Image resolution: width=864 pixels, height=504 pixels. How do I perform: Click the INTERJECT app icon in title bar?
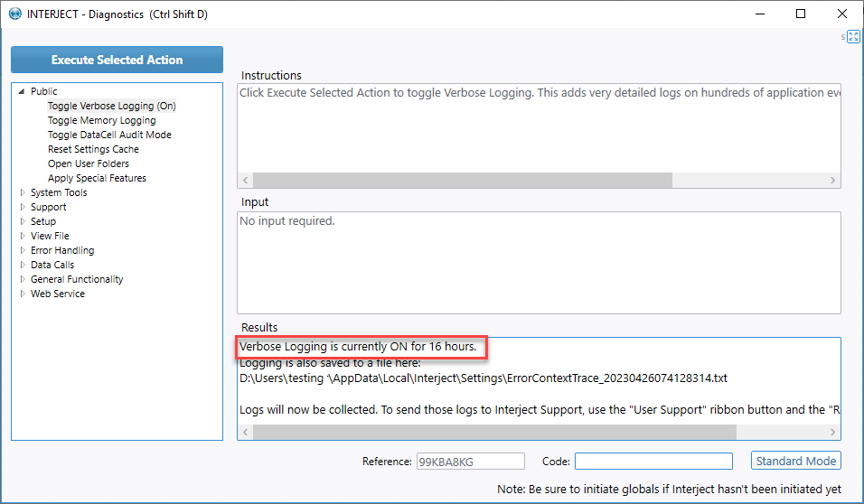[15, 14]
